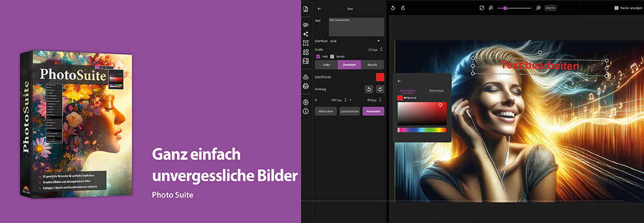Enable the Raster anzeigen checkbox
This screenshot has height=223, width=644.
tap(616, 8)
